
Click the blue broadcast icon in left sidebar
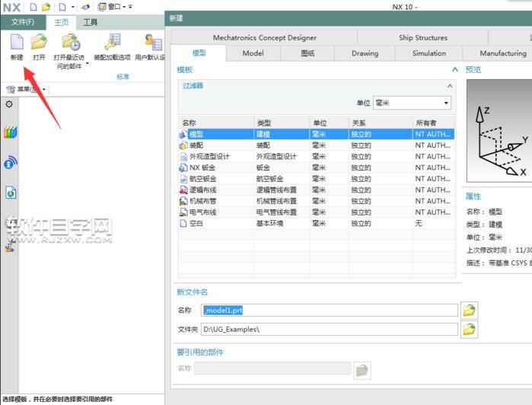click(x=10, y=162)
